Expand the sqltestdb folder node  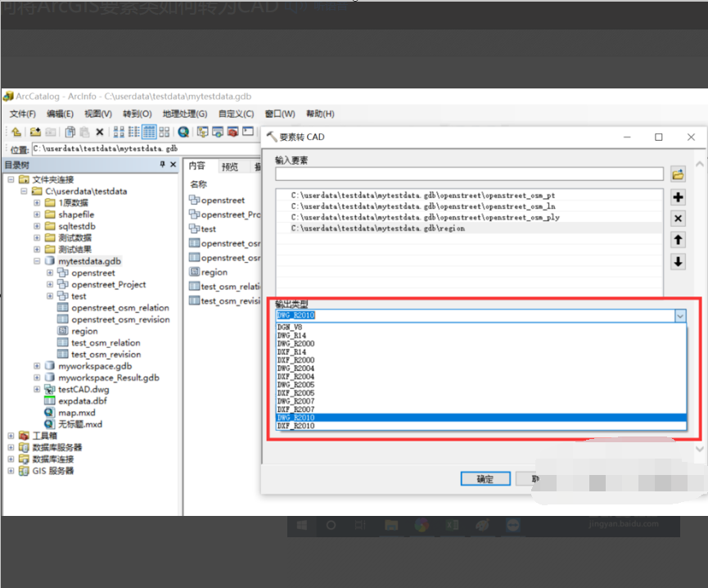[x=37, y=226]
